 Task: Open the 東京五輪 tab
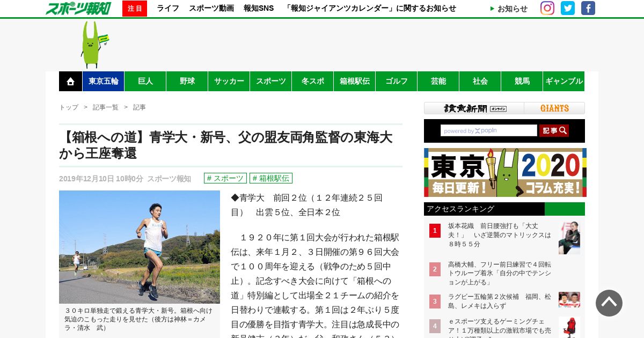104,82
